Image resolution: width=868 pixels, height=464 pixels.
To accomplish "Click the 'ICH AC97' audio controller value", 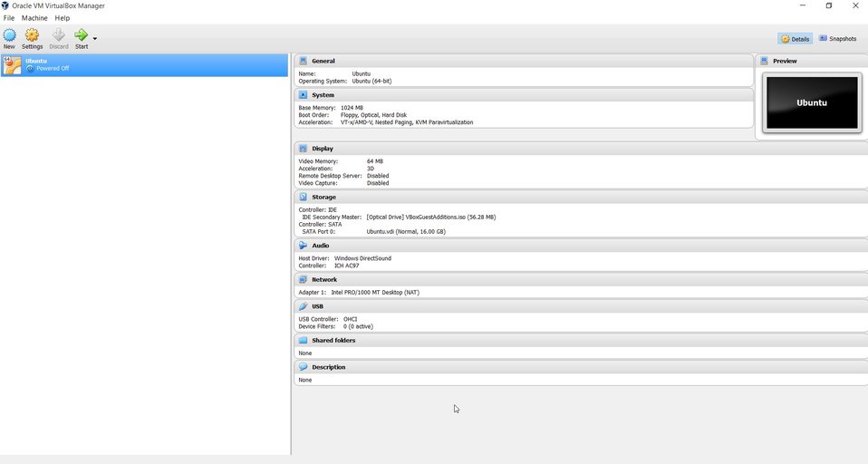I will pos(346,266).
